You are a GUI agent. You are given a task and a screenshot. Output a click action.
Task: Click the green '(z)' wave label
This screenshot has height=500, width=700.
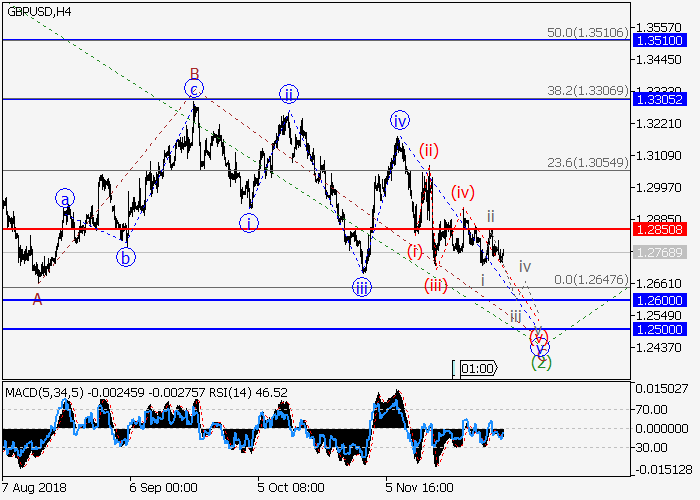(540, 362)
